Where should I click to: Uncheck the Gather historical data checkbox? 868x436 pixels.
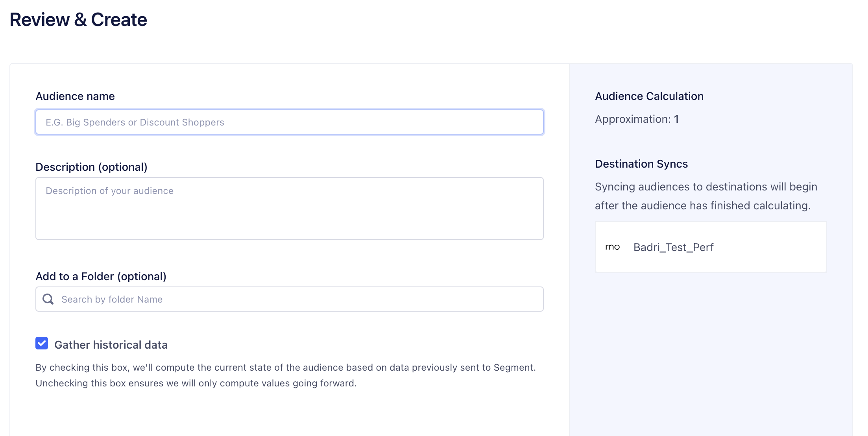41,344
